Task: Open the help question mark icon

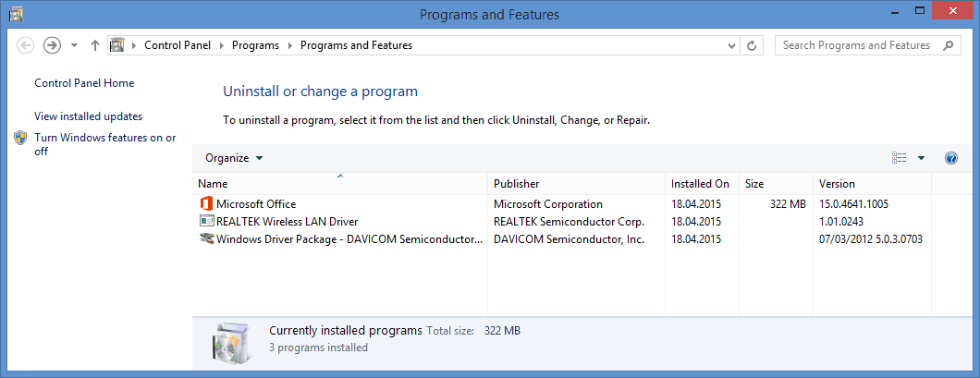Action: click(x=951, y=158)
